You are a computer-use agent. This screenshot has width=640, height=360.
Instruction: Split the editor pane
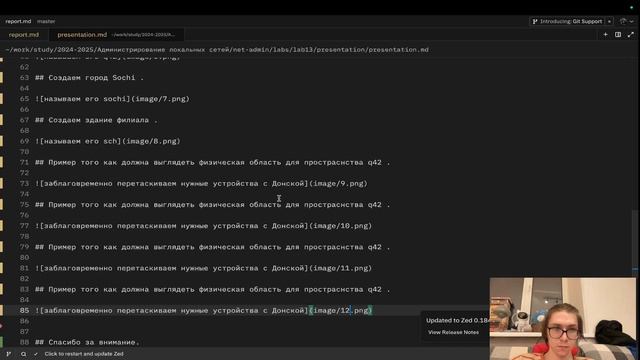tap(618, 35)
